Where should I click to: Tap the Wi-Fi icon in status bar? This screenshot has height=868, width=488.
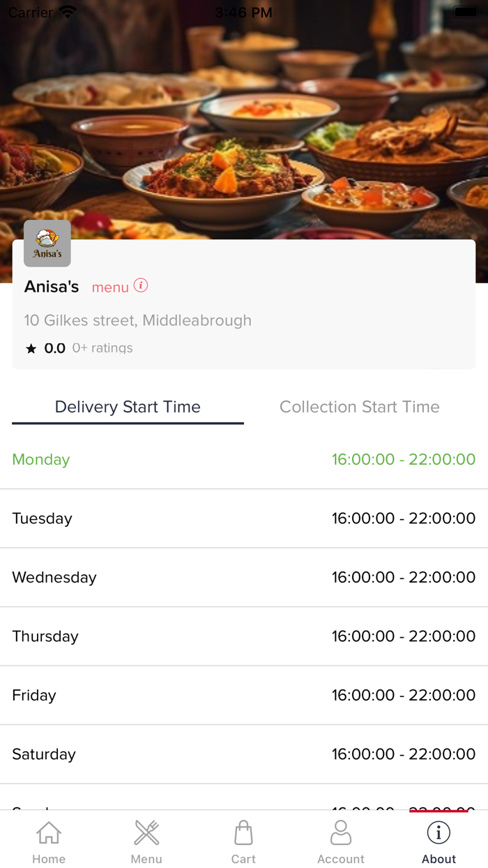(66, 10)
